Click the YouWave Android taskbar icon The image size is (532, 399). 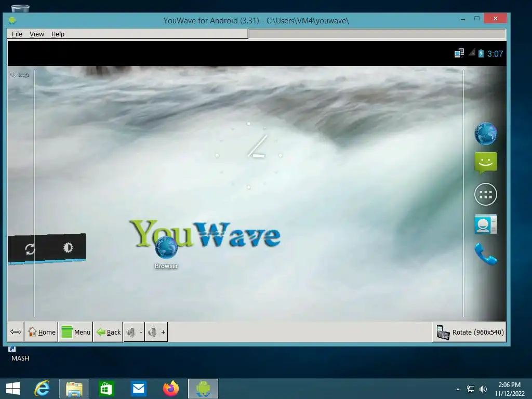[x=203, y=389]
